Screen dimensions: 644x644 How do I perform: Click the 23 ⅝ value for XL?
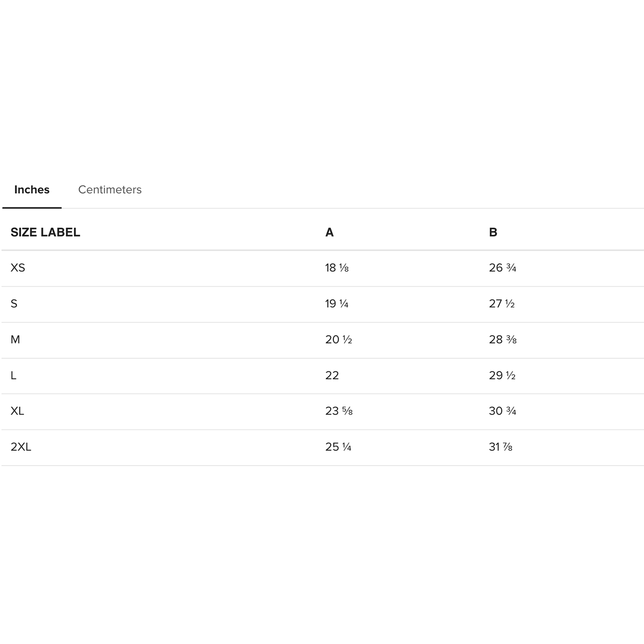pyautogui.click(x=339, y=411)
